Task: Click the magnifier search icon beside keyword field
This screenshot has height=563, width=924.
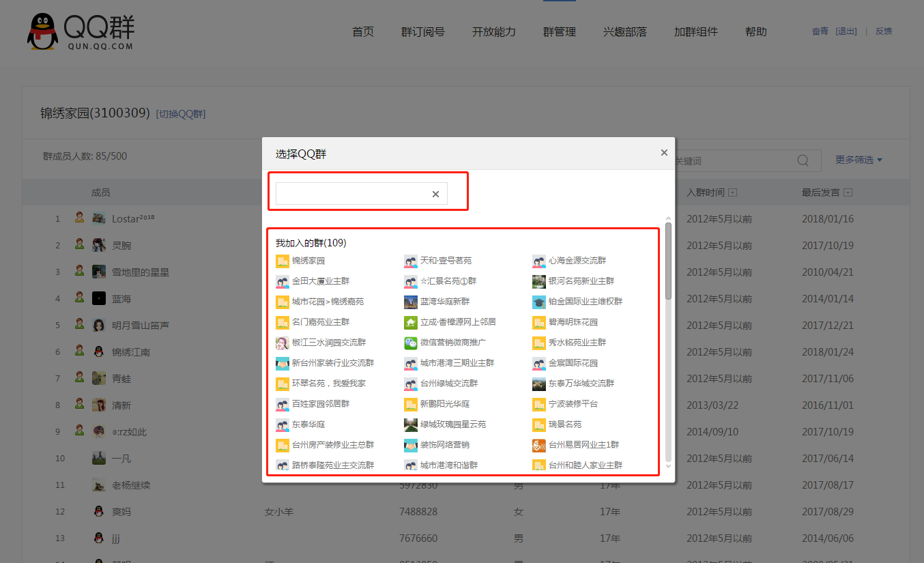Action: (x=803, y=160)
